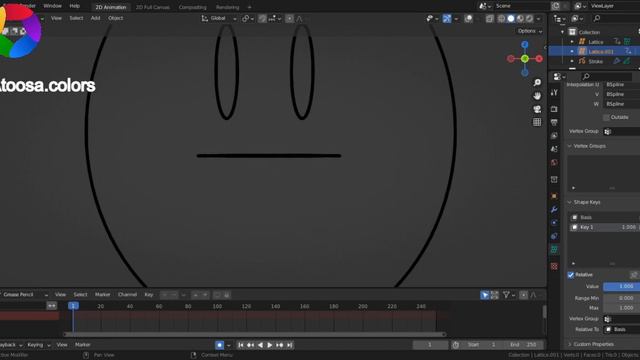Open the Render properties tab
This screenshot has height=360, width=640.
click(x=554, y=109)
